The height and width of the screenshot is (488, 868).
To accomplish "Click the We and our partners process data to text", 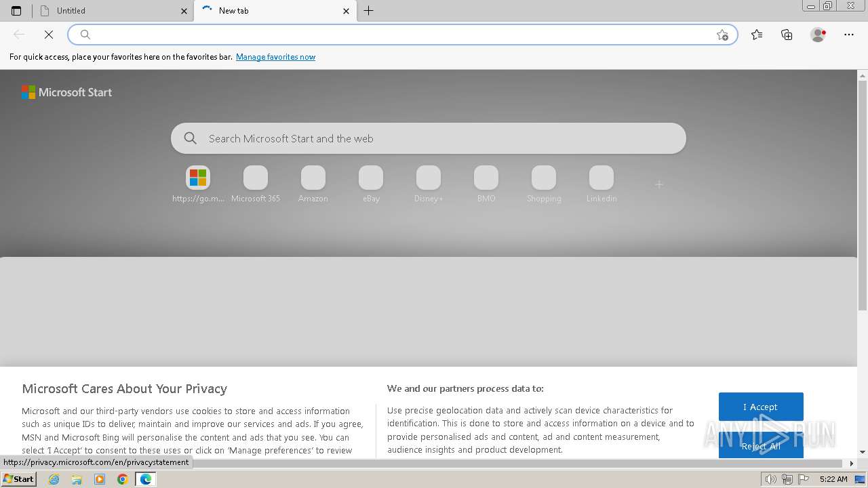I will 465,389.
